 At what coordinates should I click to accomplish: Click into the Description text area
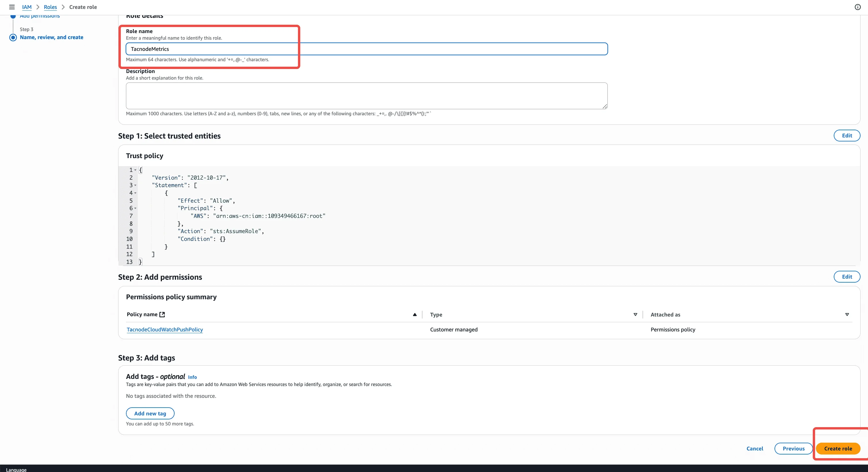(x=366, y=96)
